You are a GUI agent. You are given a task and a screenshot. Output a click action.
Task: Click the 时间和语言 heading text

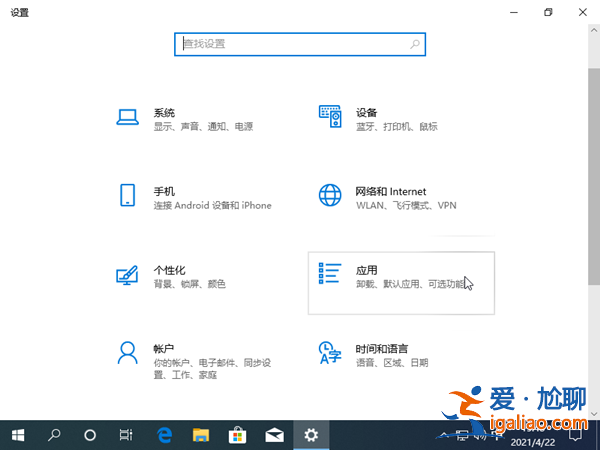[382, 349]
